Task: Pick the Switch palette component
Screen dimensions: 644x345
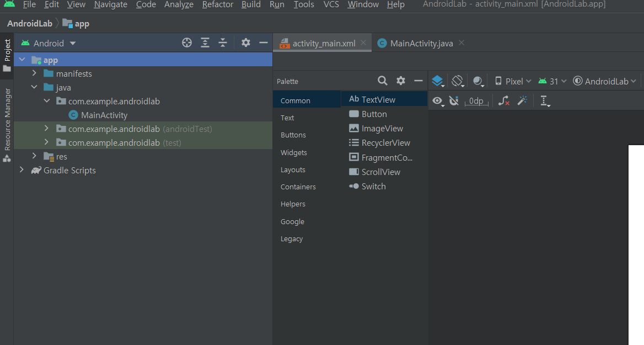Action: (384, 187)
